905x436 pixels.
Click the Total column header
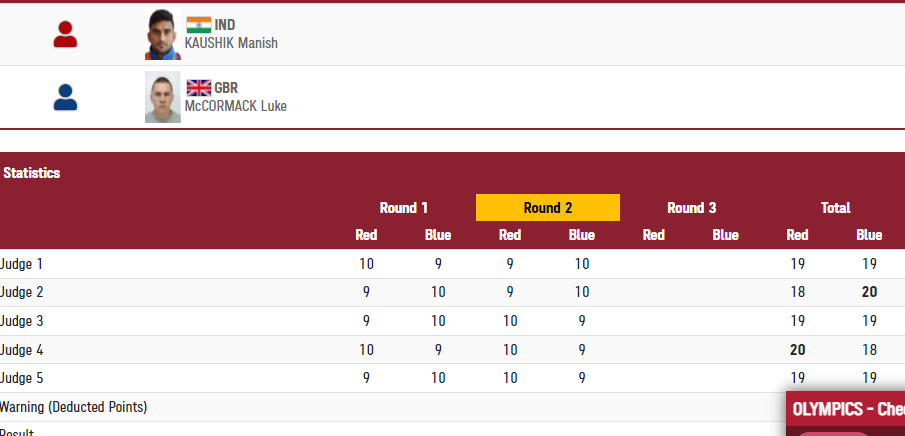pos(836,208)
